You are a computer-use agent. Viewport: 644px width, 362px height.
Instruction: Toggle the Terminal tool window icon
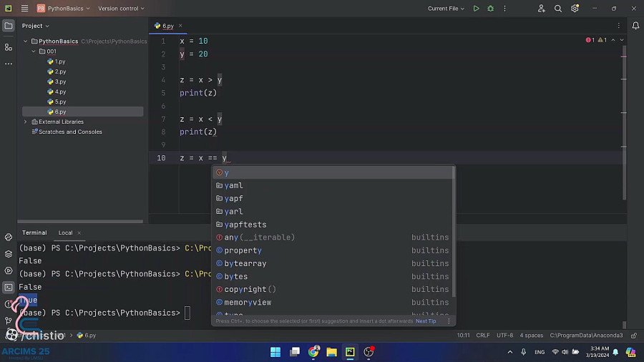coord(8,288)
